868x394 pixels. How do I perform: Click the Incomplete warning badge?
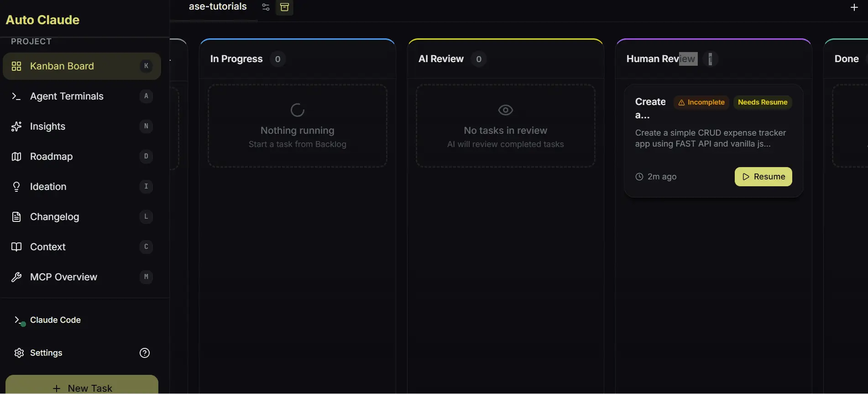point(701,102)
